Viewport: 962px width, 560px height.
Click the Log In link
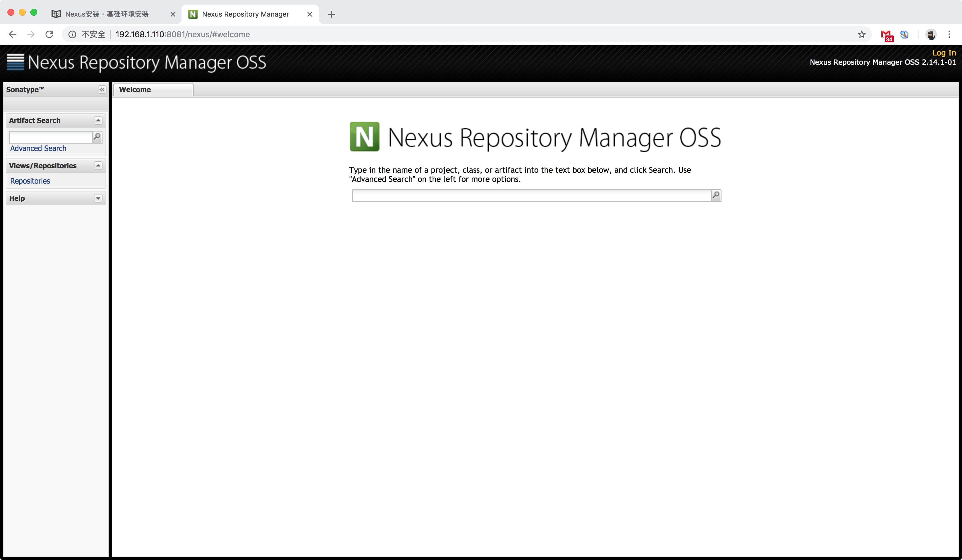click(x=944, y=53)
